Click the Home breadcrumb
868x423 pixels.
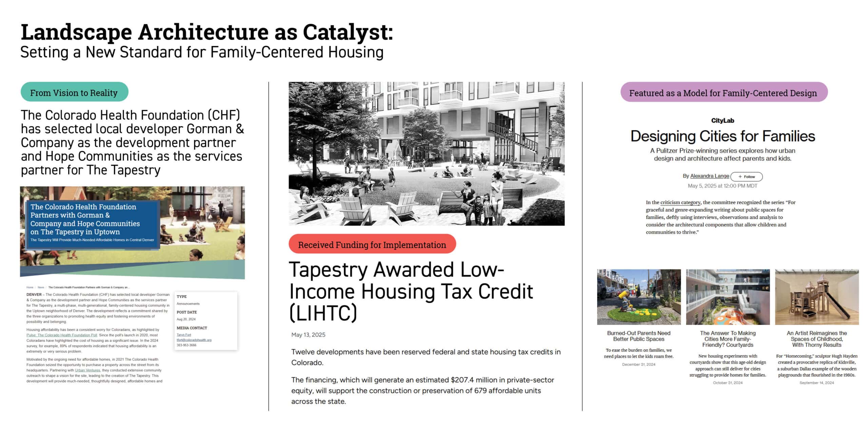click(30, 287)
